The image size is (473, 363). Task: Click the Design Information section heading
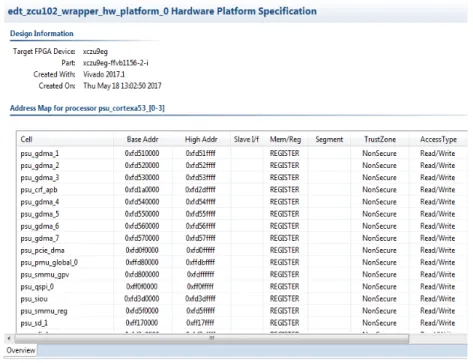pos(42,33)
